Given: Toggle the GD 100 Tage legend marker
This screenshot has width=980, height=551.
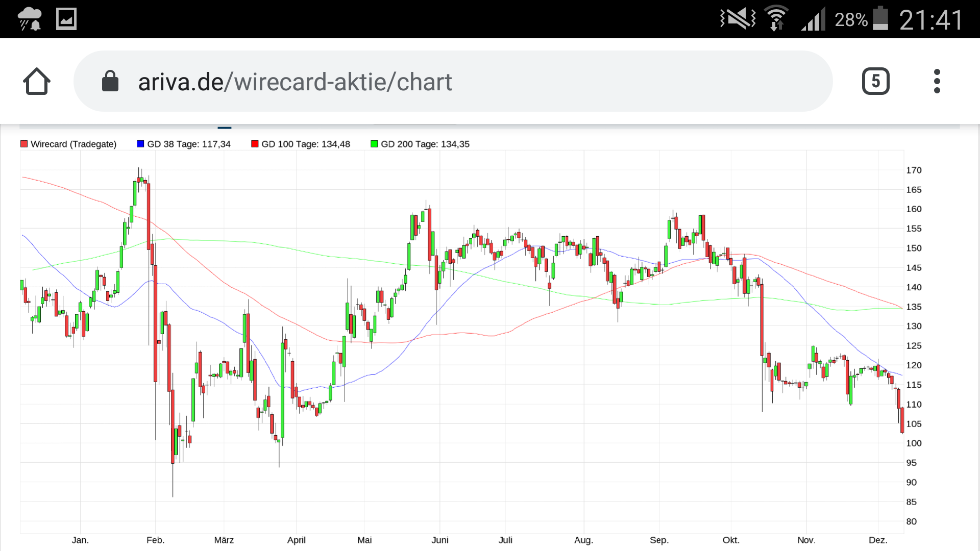Looking at the screenshot, I should (255, 144).
